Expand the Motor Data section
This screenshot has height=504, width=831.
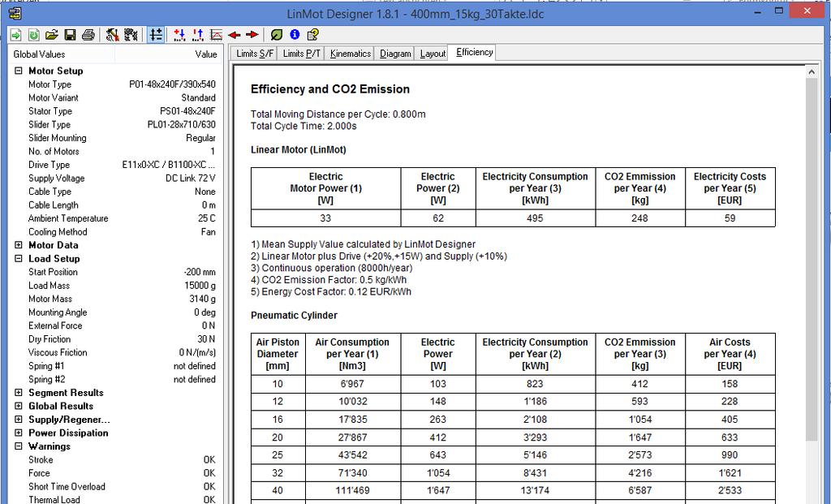click(19, 245)
